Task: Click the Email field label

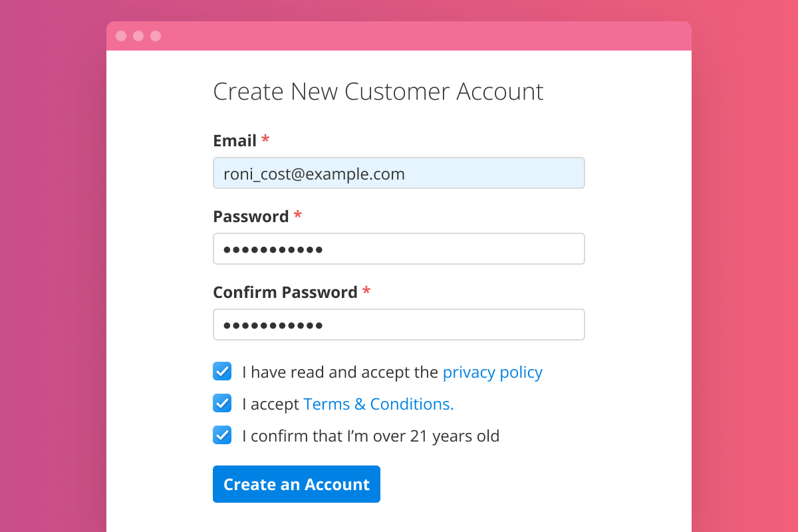Action: pos(235,141)
